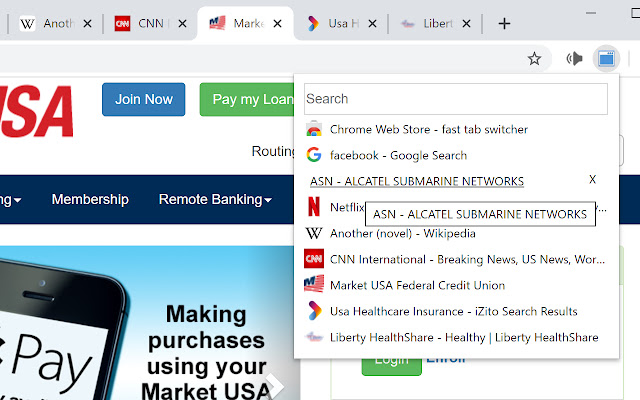
Task: Click the CNN favicon in list
Action: click(314, 259)
